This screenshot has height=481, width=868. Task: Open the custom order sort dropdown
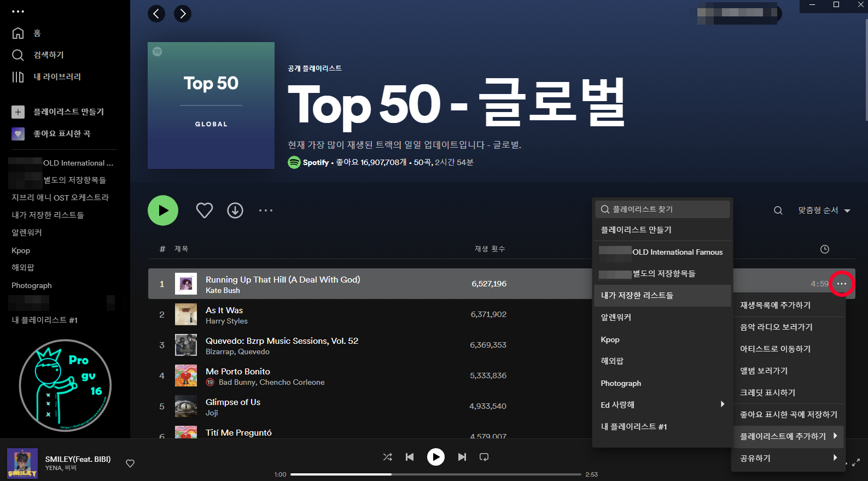(824, 210)
